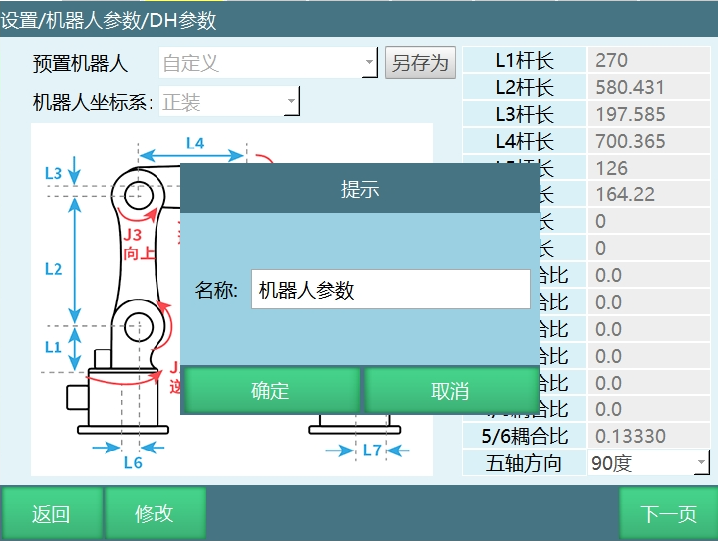Cancel the dialog with 取消 button
The image size is (718, 541).
[x=450, y=390]
